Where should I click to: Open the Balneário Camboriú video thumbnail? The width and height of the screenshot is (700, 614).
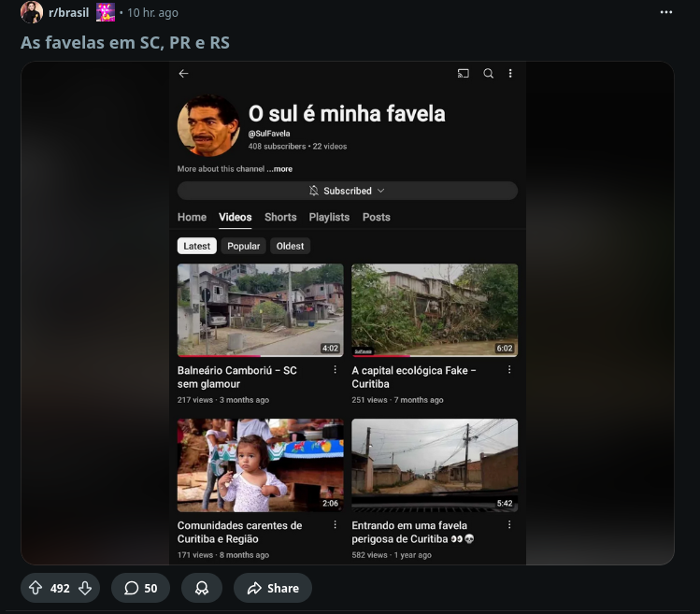[x=260, y=309]
